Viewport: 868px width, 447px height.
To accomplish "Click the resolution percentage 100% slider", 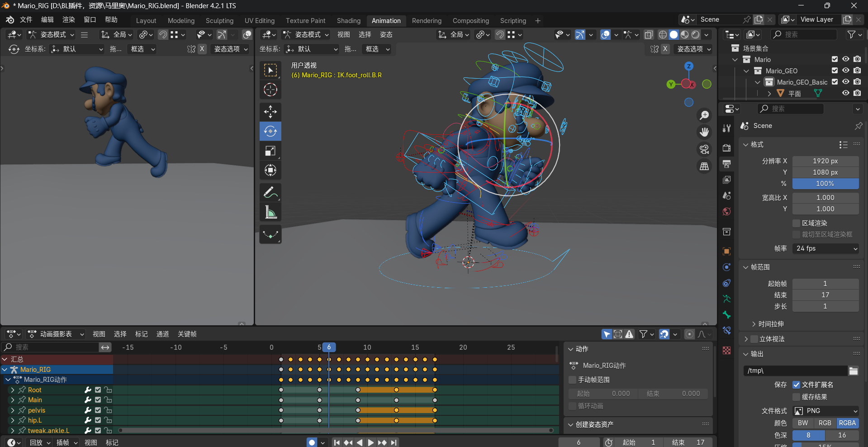I will pos(825,184).
